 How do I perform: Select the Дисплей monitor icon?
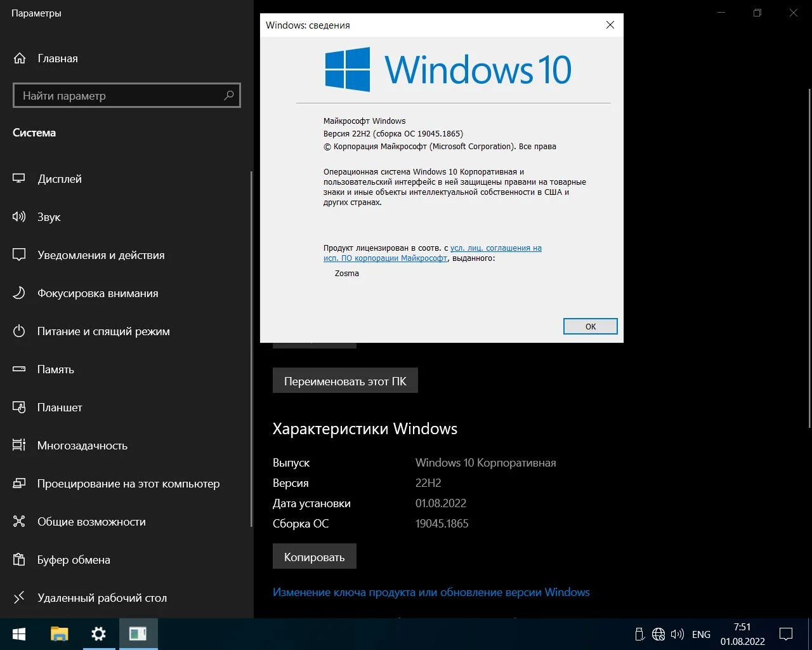(19, 179)
